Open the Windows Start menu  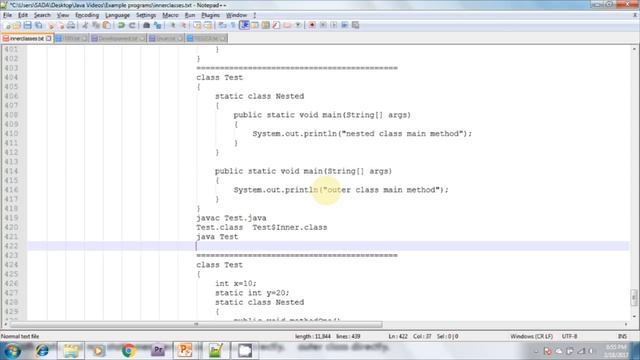pos(12,351)
